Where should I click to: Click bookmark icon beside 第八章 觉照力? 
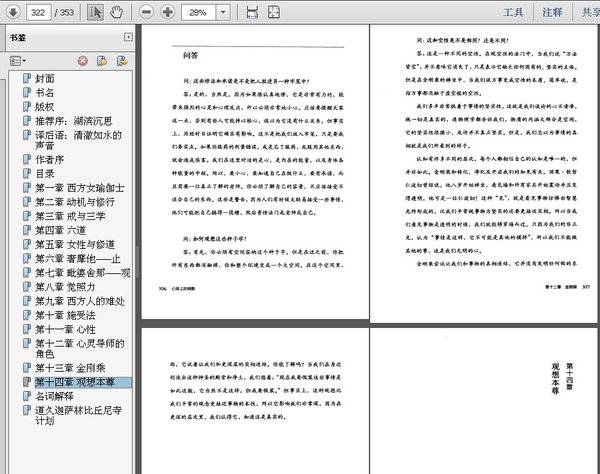point(27,287)
